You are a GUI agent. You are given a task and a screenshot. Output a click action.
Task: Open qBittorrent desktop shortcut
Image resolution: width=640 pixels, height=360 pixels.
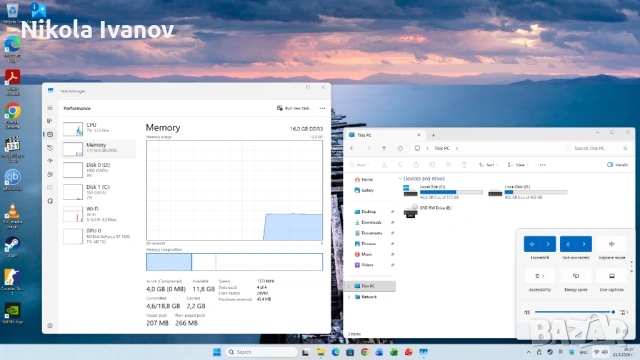[12, 180]
